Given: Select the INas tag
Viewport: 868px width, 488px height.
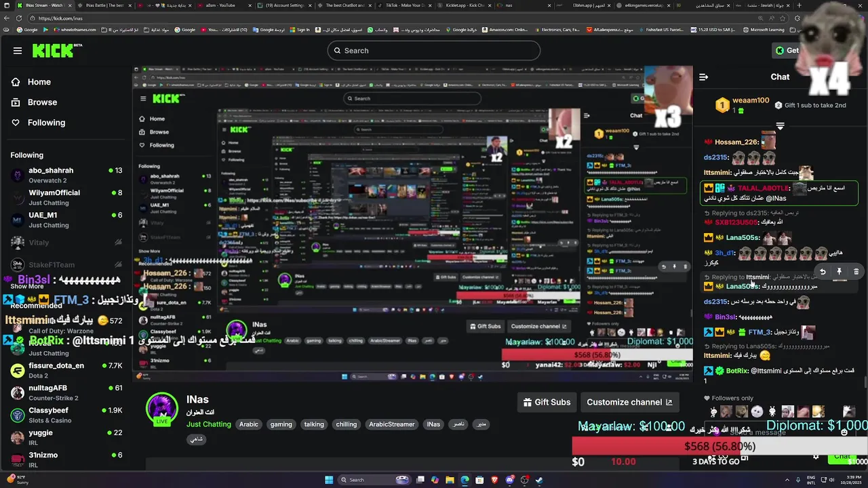Looking at the screenshot, I should [x=433, y=424].
